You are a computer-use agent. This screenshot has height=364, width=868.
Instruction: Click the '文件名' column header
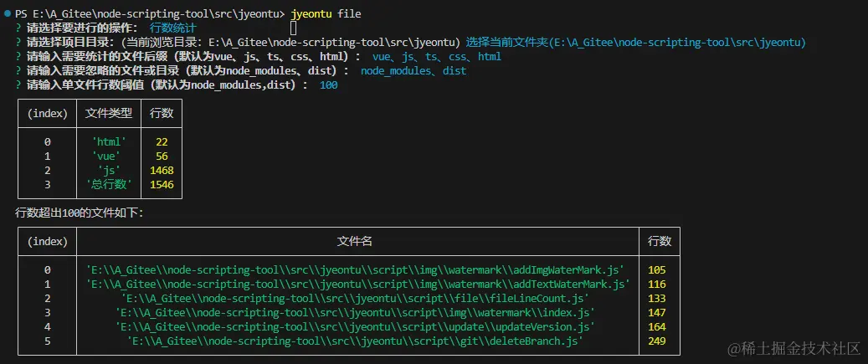tap(355, 241)
